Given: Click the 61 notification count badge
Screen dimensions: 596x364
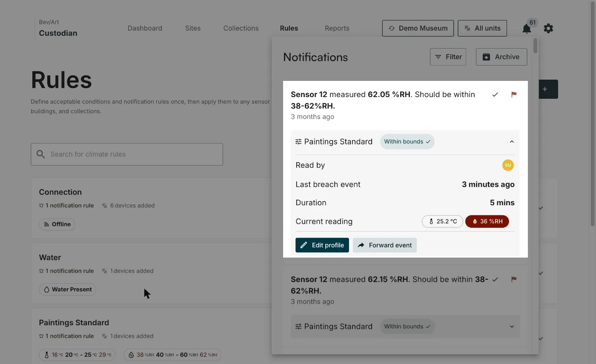Looking at the screenshot, I should click(532, 23).
